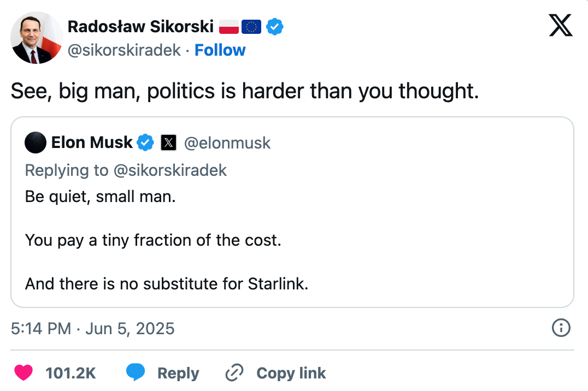The image size is (588, 391).
Task: Click the X affiliation badge beside Elon Musk
Action: [168, 143]
